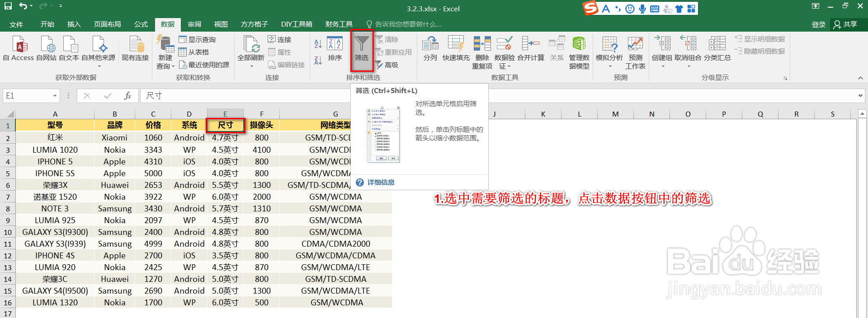Click the Tell me (告诉我您想要做什么) box
The image size is (868, 318).
tap(404, 24)
